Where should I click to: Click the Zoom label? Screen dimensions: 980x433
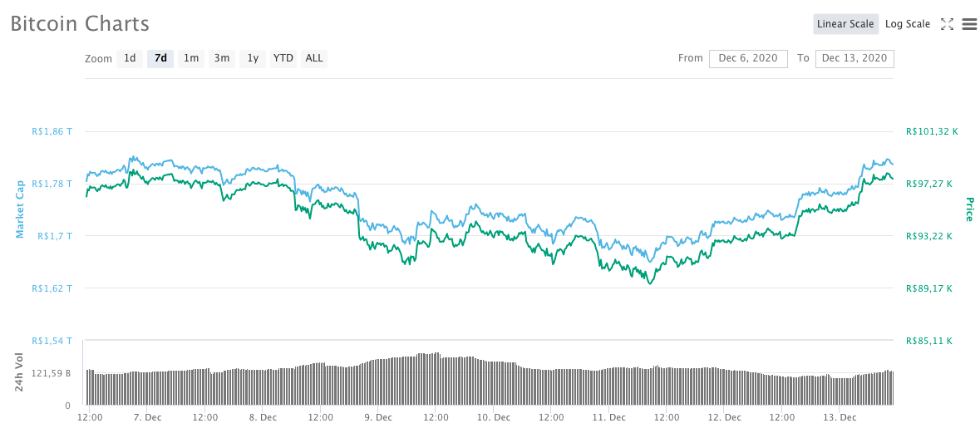pos(98,59)
